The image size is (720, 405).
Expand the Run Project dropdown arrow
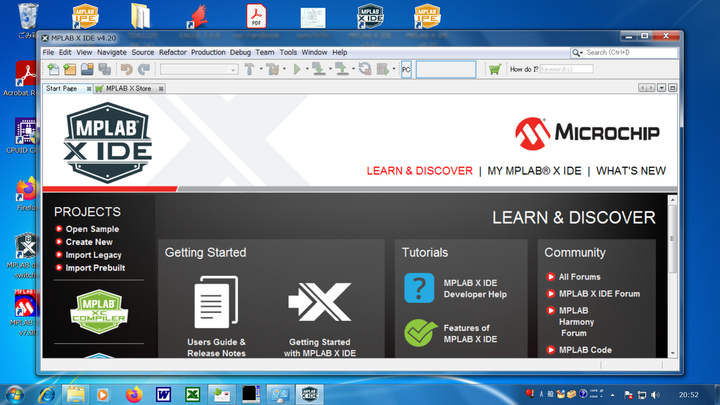tap(306, 69)
